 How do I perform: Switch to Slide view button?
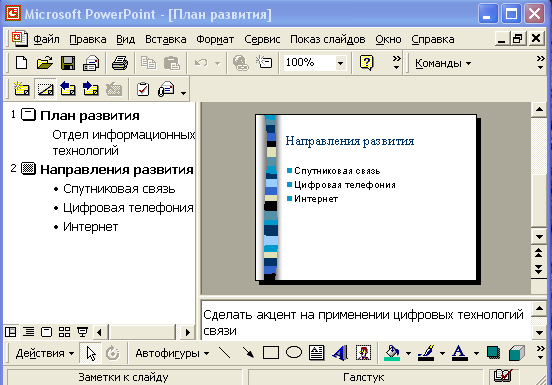(x=46, y=332)
